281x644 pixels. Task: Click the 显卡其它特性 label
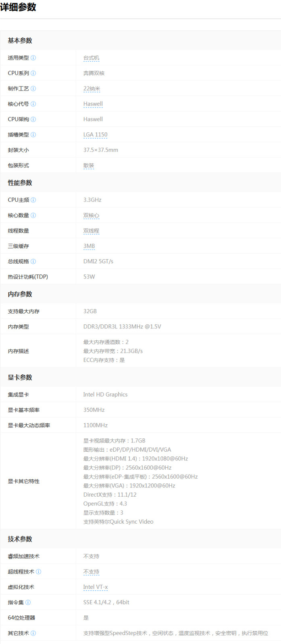(x=23, y=481)
